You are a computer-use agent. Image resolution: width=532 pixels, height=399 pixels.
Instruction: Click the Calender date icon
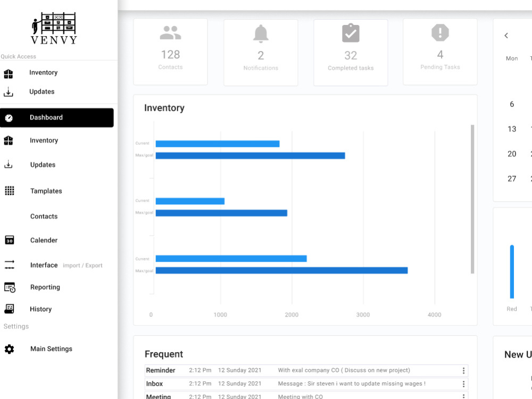(x=10, y=240)
